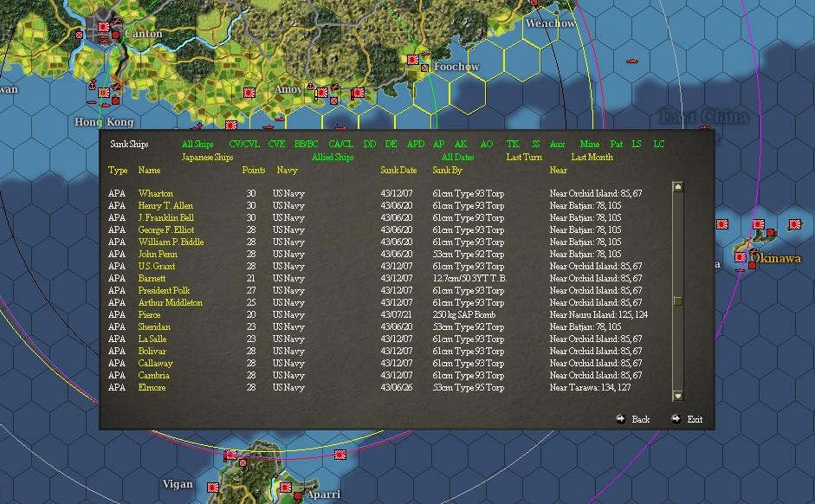Filter sunk ships by CVE
The height and width of the screenshot is (504, 815).
pyautogui.click(x=276, y=144)
